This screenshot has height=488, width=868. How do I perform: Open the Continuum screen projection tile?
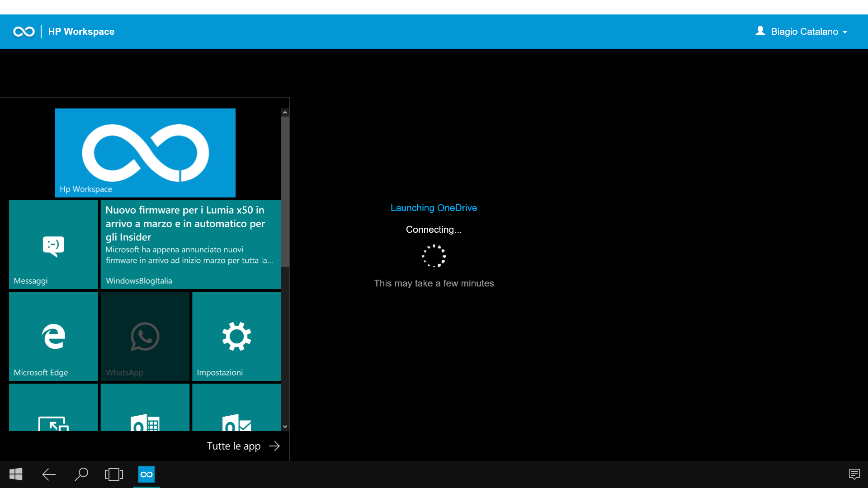pyautogui.click(x=53, y=407)
